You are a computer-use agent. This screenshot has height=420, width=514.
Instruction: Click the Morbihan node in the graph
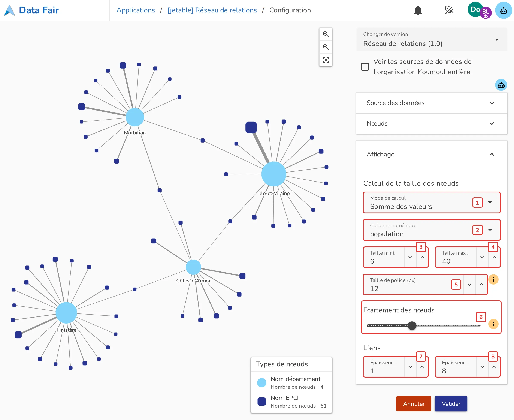[x=135, y=117]
